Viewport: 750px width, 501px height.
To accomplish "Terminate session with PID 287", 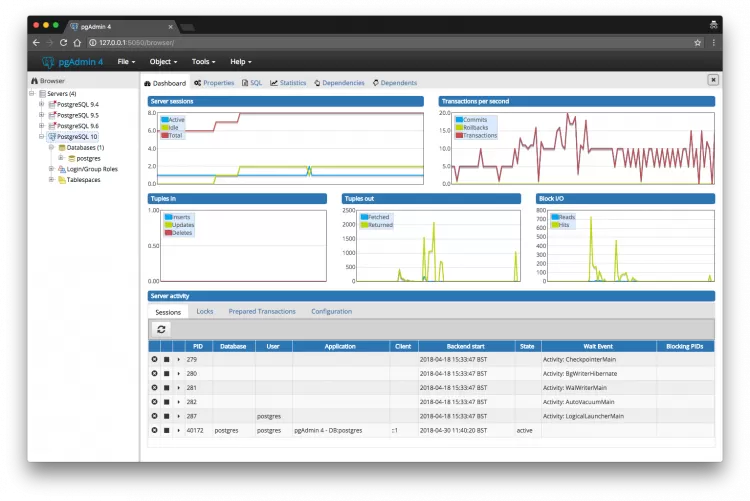I will pos(154,416).
